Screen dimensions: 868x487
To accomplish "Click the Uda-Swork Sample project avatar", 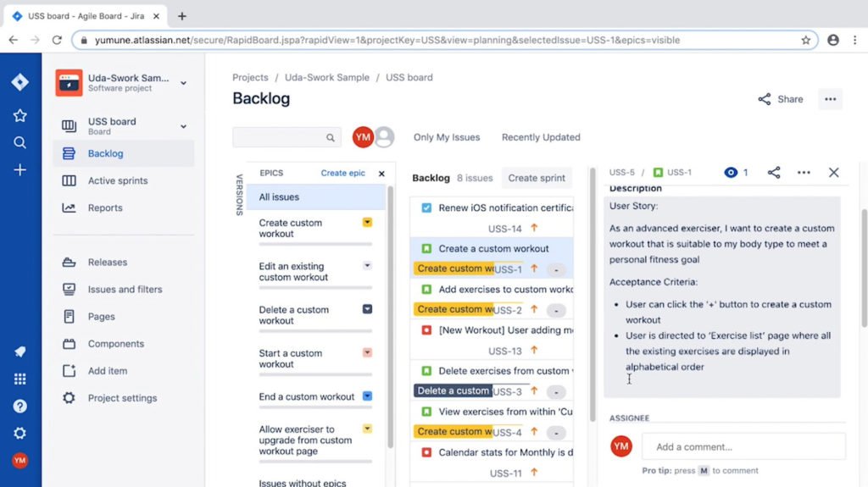I will (x=69, y=82).
